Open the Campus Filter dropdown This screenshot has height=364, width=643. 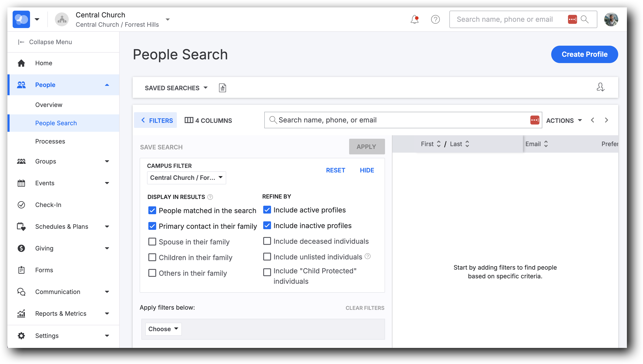[x=186, y=177]
